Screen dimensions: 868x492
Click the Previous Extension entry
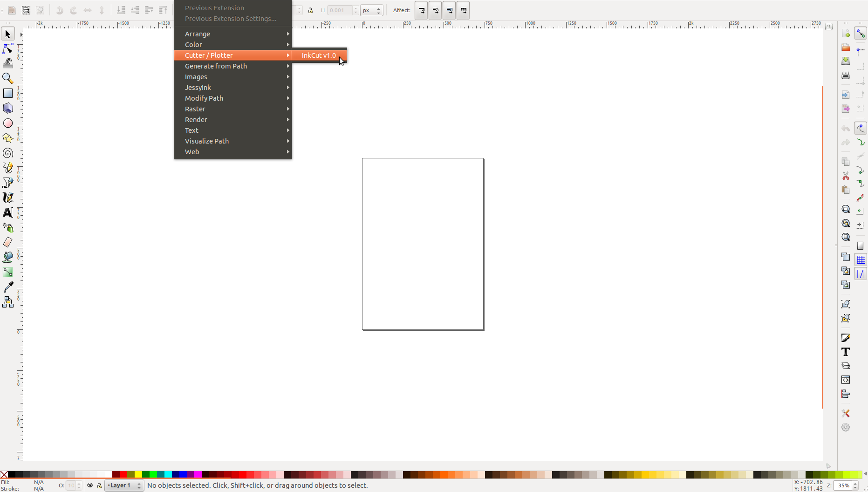pyautogui.click(x=232, y=8)
